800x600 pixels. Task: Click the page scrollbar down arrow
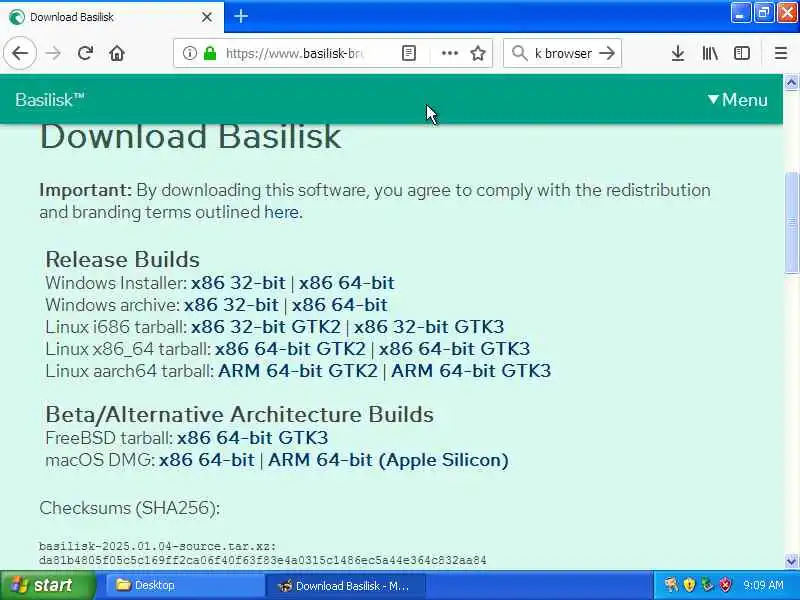791,561
